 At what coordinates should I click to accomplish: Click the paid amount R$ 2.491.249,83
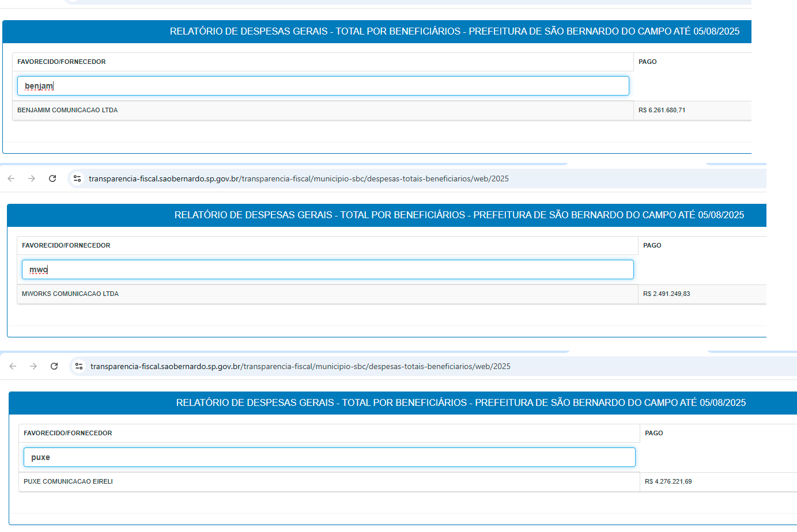coord(666,294)
